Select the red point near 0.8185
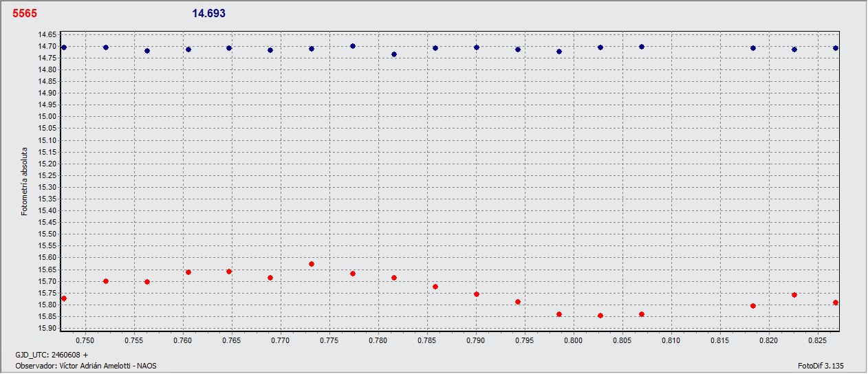The width and height of the screenshot is (868, 374). (x=753, y=306)
